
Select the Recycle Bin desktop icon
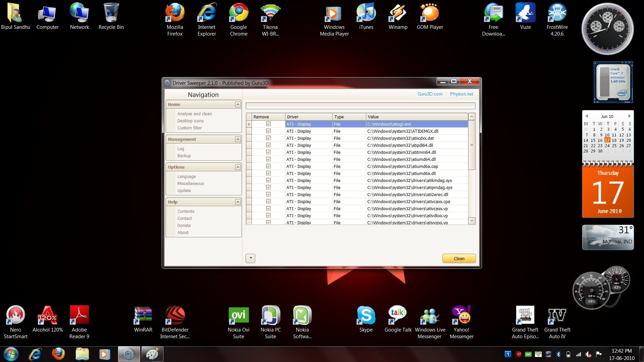pyautogui.click(x=111, y=17)
